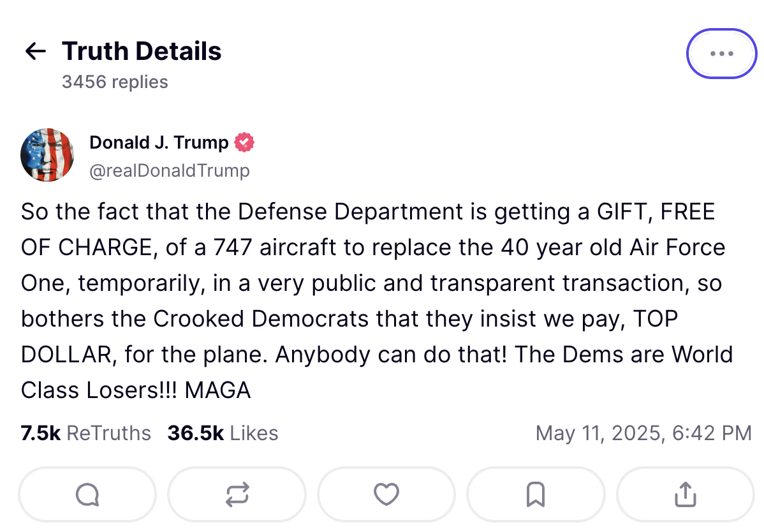Like the post with the heart icon

[386, 494]
